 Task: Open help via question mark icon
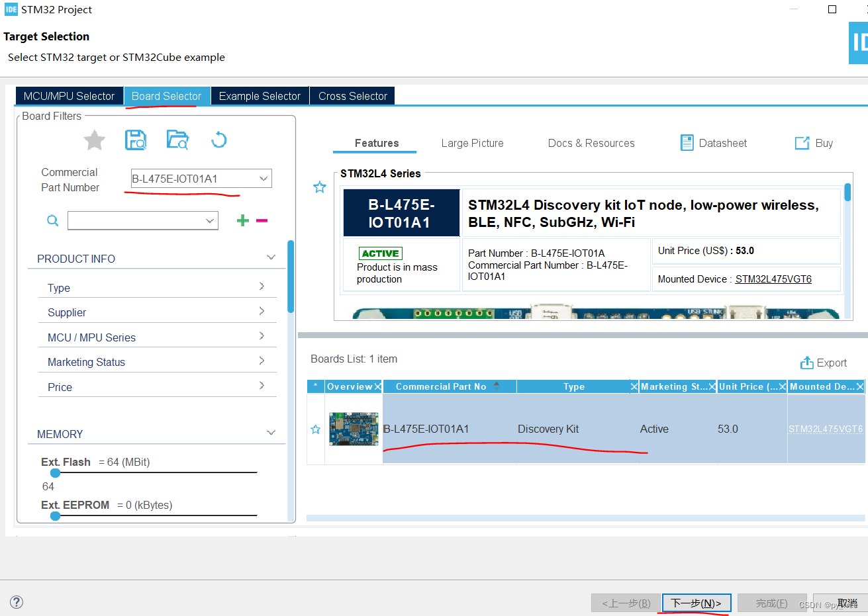coord(17,602)
